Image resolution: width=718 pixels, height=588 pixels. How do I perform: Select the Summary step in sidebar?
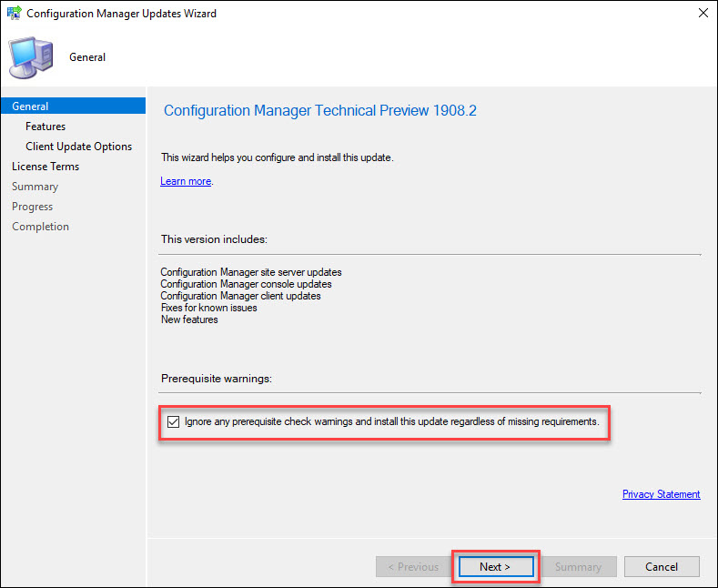coord(35,187)
